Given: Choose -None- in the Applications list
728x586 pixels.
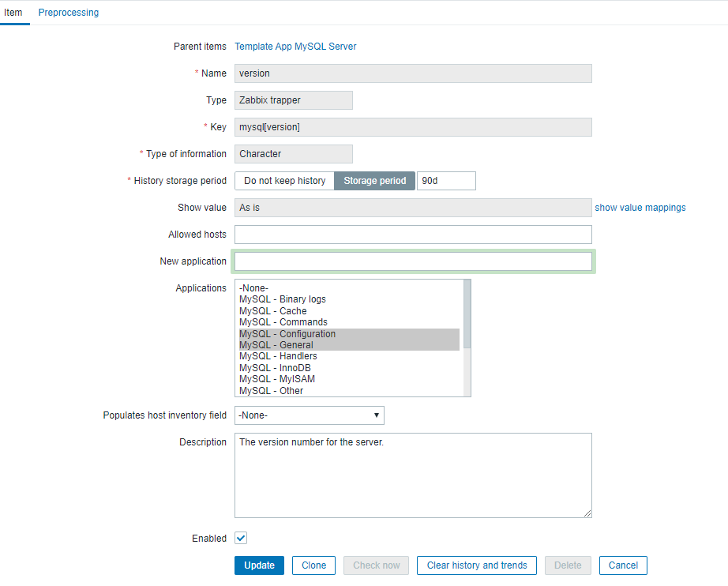Looking at the screenshot, I should tap(253, 288).
